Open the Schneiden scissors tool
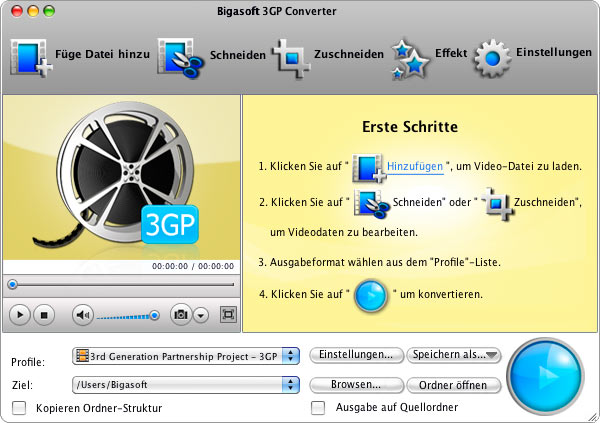 coord(180,57)
